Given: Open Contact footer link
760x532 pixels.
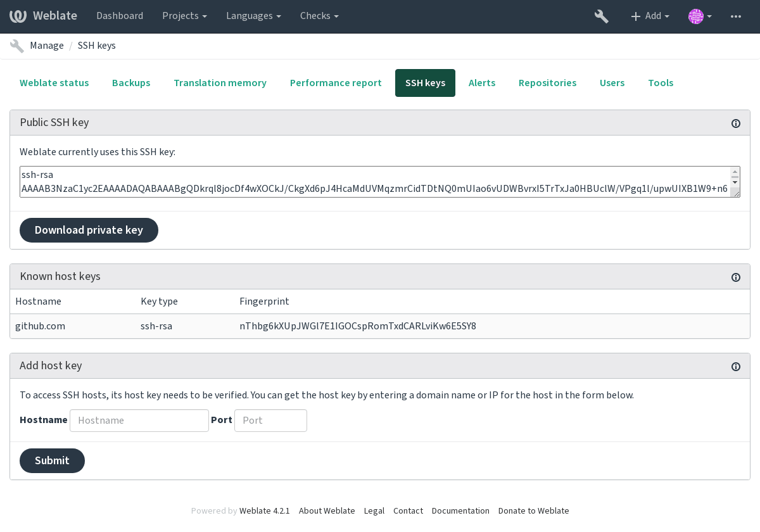Looking at the screenshot, I should (x=408, y=511).
